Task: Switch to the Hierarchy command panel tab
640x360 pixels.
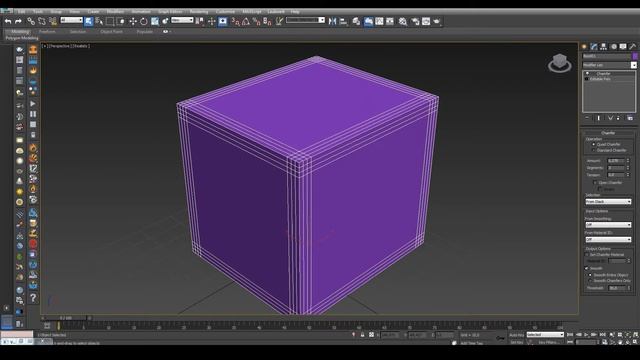Action: (603, 47)
